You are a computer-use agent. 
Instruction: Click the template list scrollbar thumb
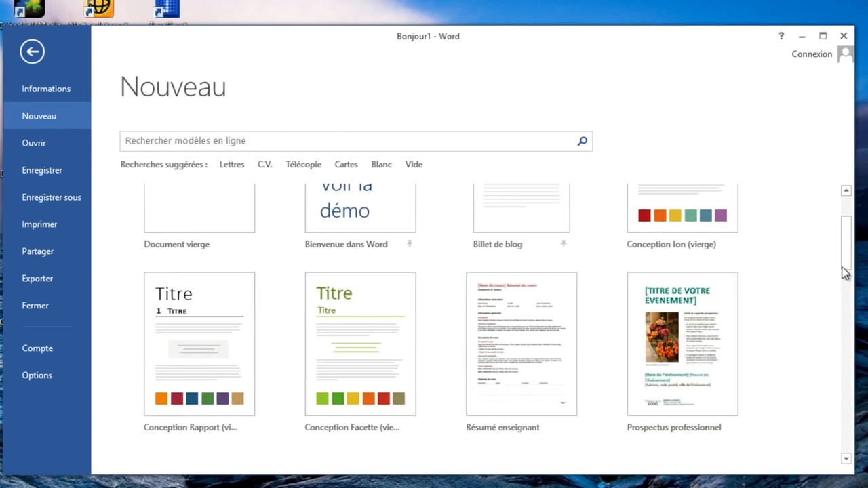[x=846, y=243]
